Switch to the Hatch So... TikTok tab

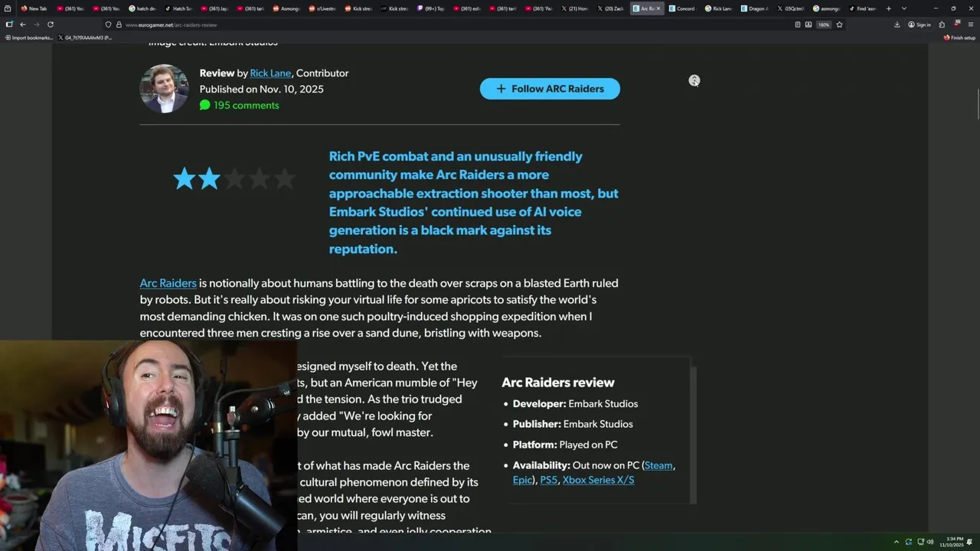pos(178,8)
